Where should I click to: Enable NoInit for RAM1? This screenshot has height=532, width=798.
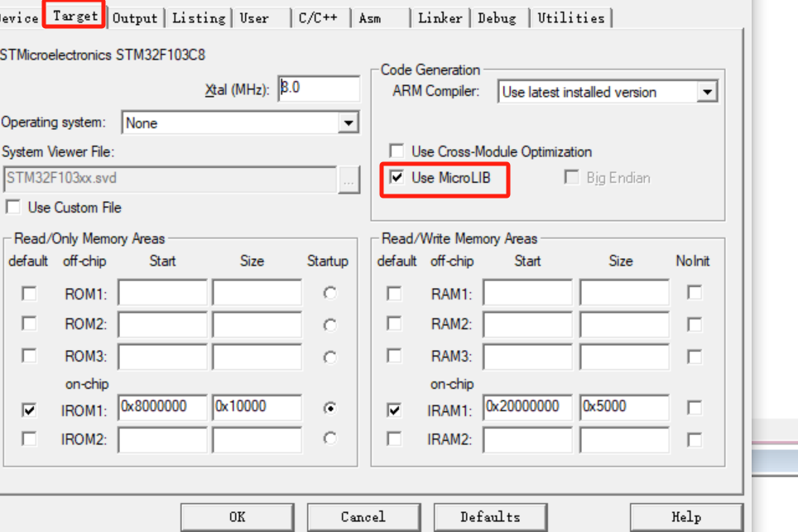(695, 292)
